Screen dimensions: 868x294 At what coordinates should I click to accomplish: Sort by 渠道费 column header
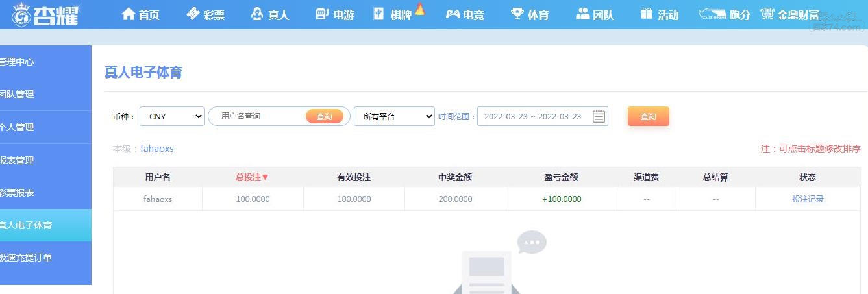point(647,177)
